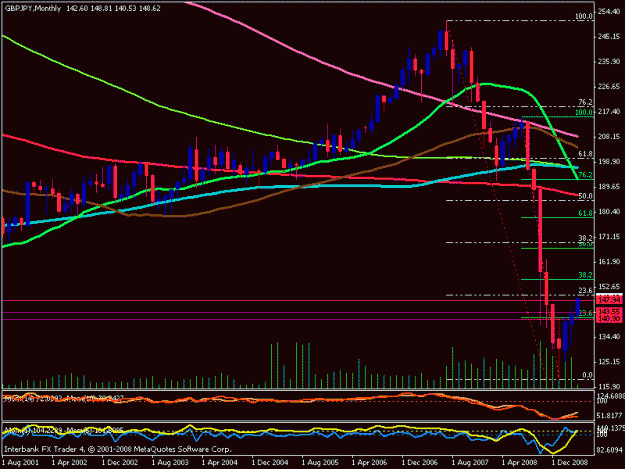Click the 171.15 price axis label
Viewport: 625px width, 469px height.
click(609, 237)
